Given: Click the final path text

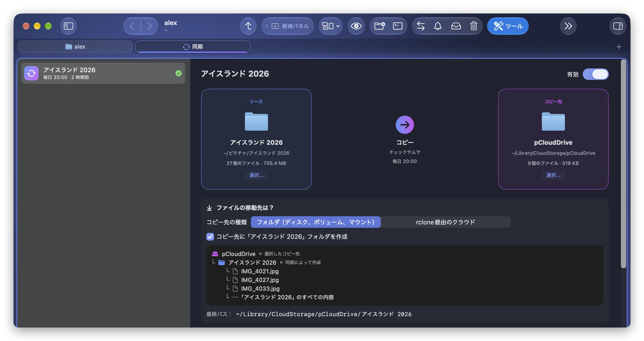Looking at the screenshot, I should 324,314.
